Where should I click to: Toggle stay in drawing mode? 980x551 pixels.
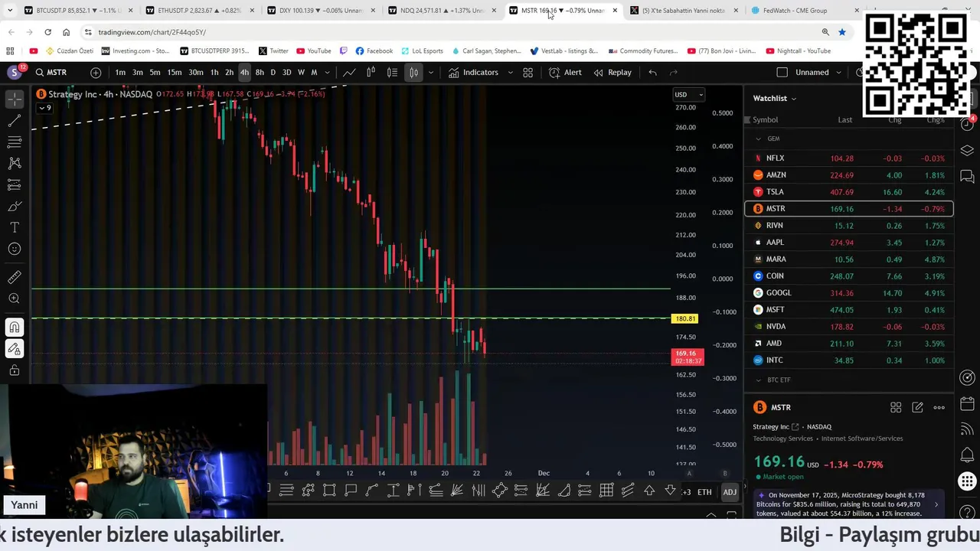[x=15, y=349]
